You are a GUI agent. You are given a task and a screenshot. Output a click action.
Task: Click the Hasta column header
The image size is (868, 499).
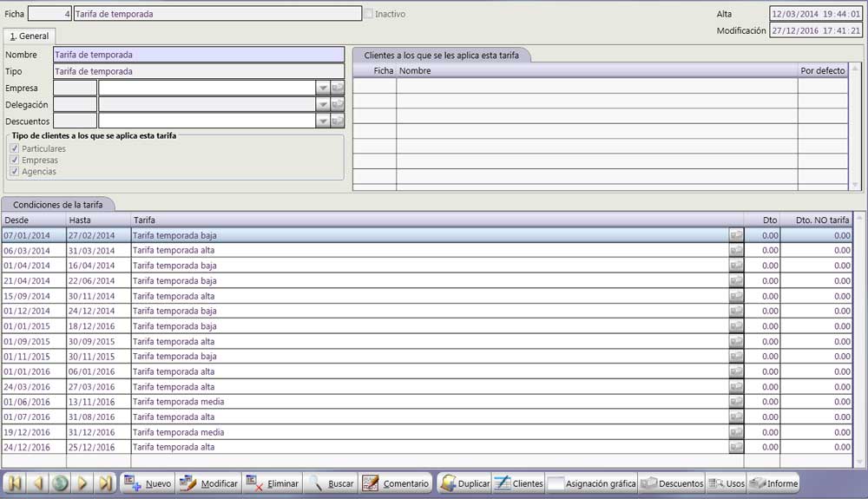(x=99, y=220)
